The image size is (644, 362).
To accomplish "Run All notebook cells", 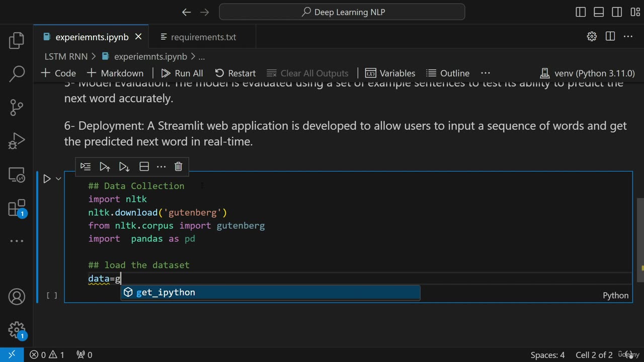I will (x=182, y=73).
